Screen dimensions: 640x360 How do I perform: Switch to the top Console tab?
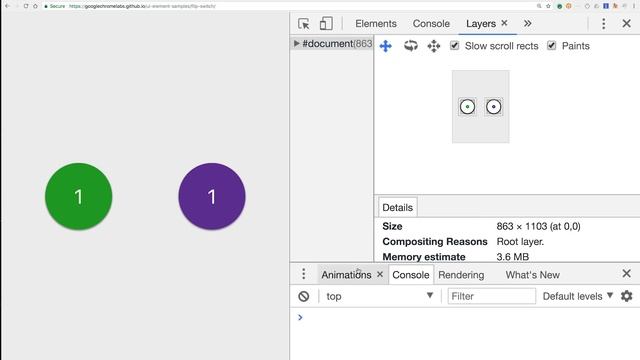point(431,24)
